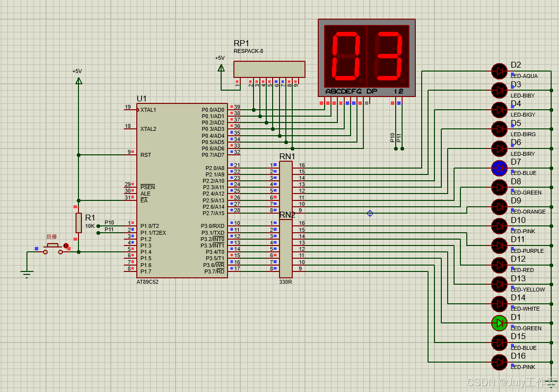Click the Chinese start/stop button label

pyautogui.click(x=51, y=237)
